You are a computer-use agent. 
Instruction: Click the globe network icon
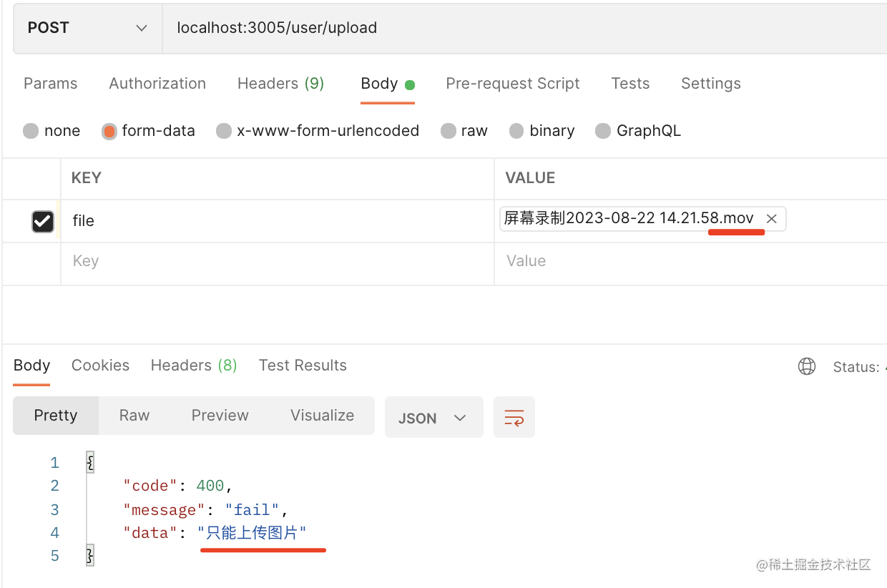click(806, 367)
